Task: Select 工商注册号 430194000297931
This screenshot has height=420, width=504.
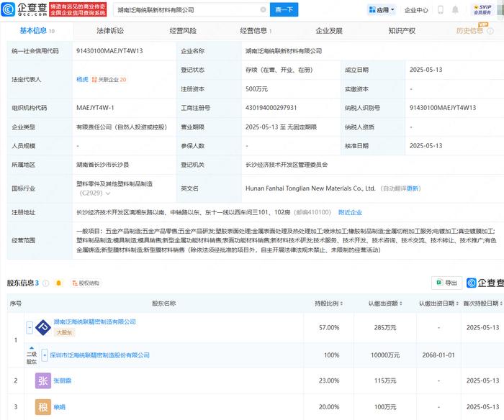Action: pyautogui.click(x=271, y=108)
